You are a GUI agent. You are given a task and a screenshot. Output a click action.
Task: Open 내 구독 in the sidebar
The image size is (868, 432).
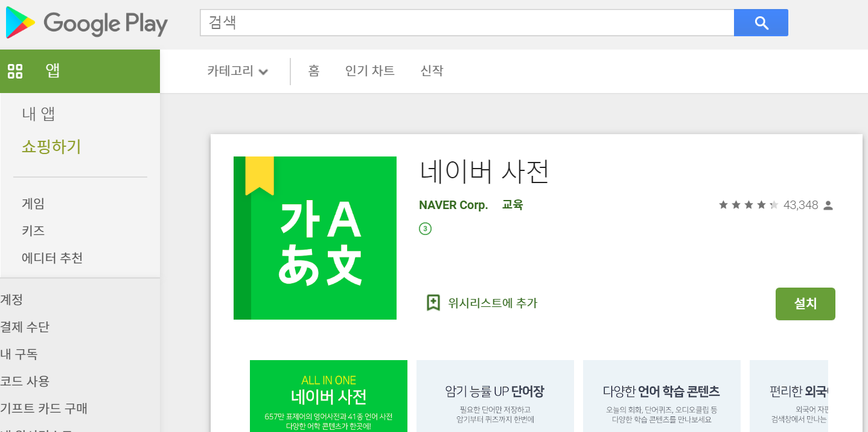click(x=19, y=354)
